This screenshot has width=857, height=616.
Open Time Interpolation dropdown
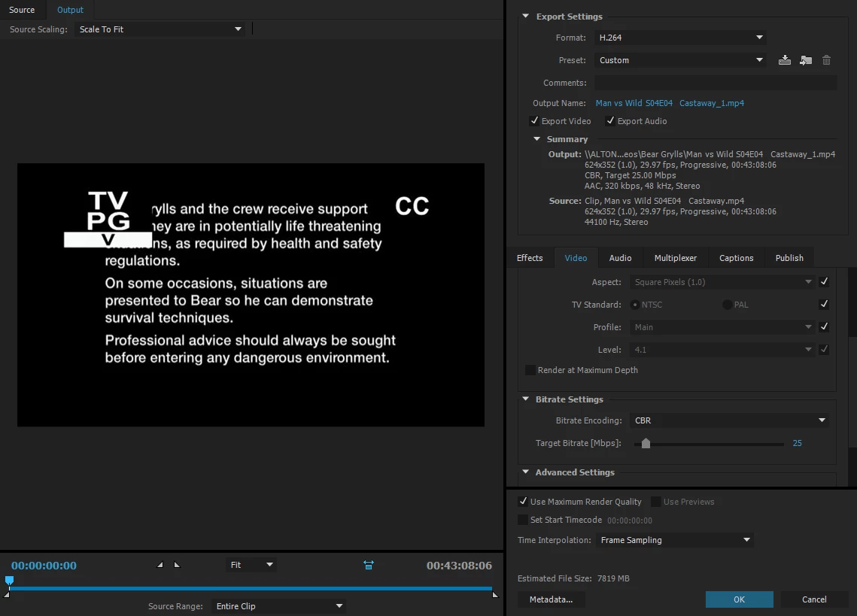pos(674,540)
